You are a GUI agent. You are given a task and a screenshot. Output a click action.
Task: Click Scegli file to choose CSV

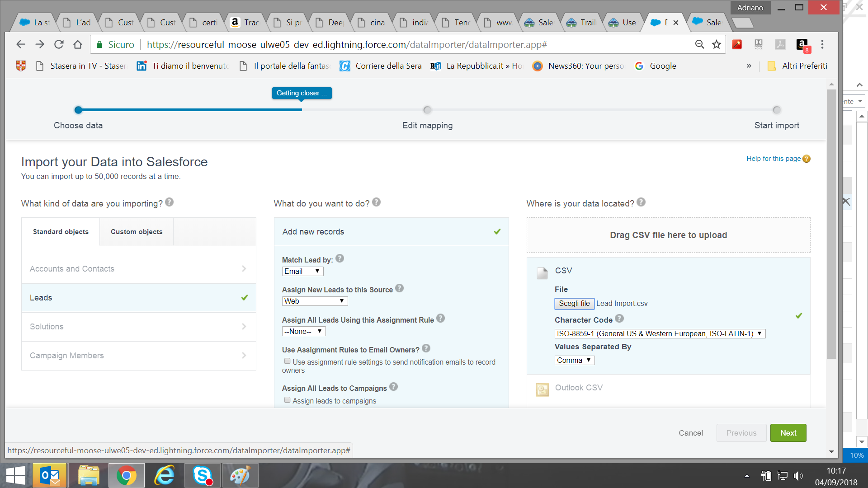pyautogui.click(x=574, y=304)
